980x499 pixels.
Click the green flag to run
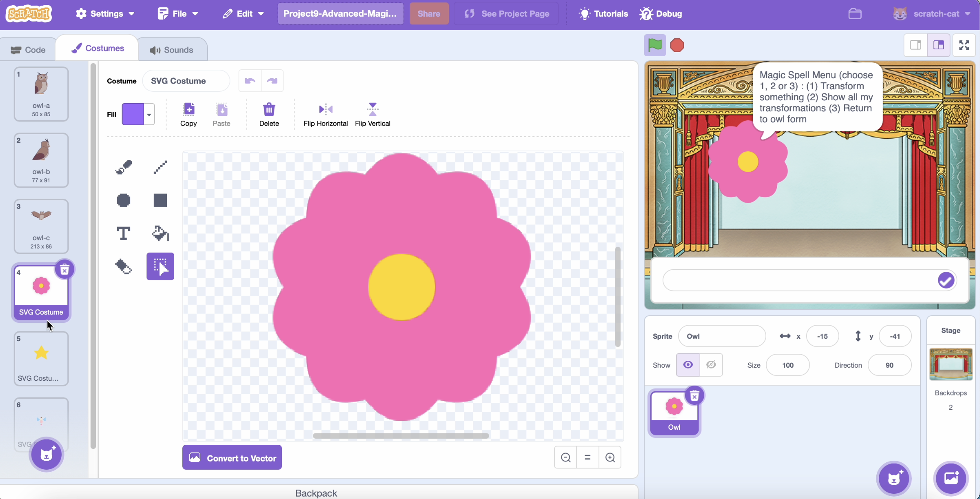coord(655,45)
